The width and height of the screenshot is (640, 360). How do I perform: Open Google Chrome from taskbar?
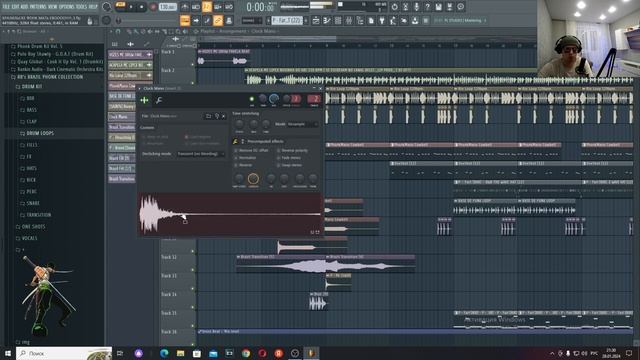click(x=246, y=353)
